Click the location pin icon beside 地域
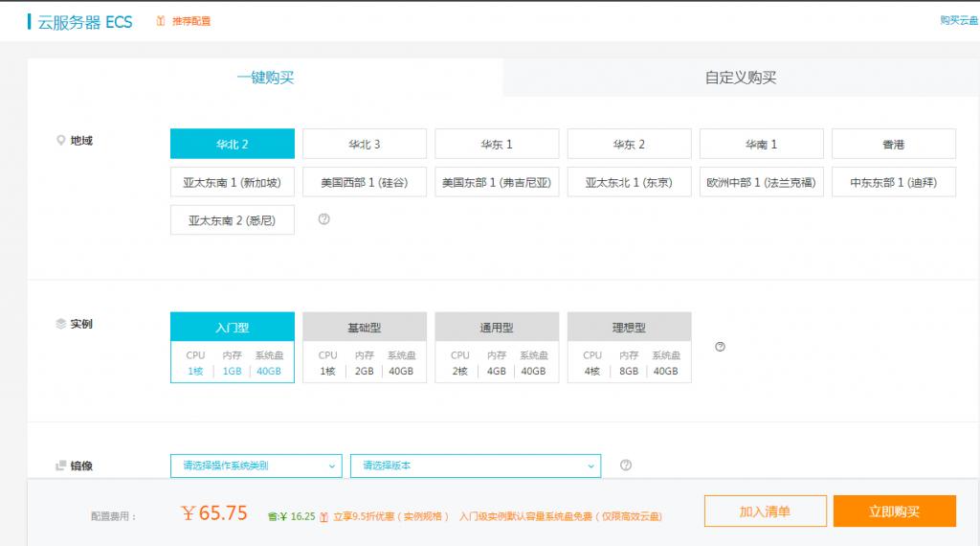 pyautogui.click(x=60, y=140)
